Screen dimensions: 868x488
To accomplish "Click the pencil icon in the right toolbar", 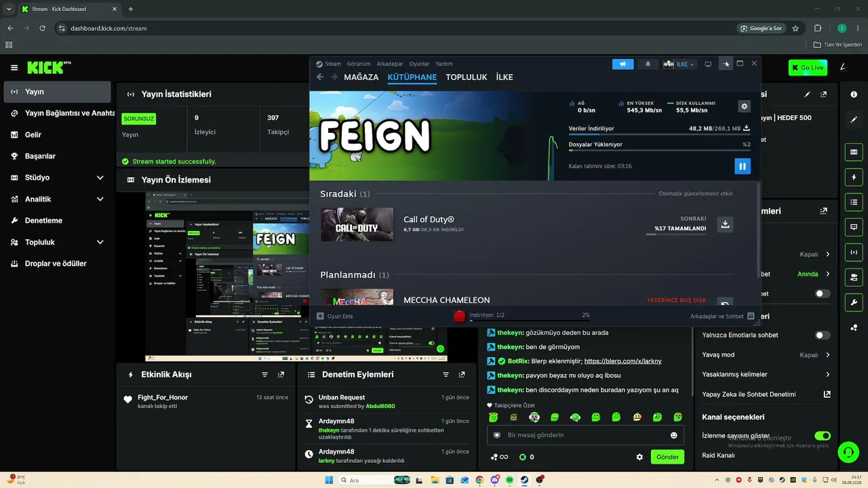I will 854,120.
